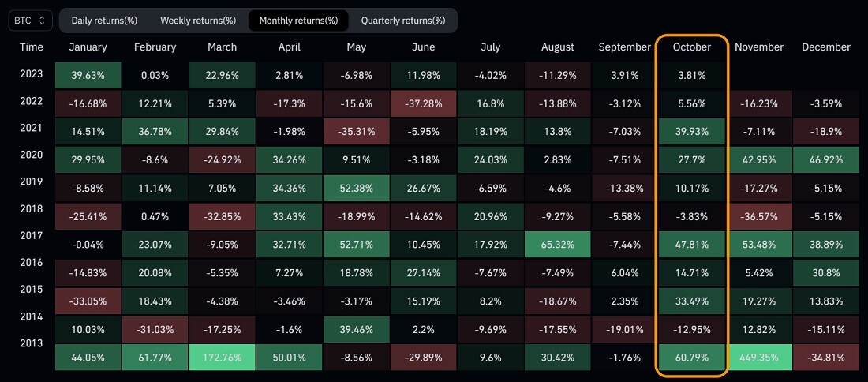868x382 pixels.
Task: Click the October 2023 3.81% cell
Action: tap(691, 75)
